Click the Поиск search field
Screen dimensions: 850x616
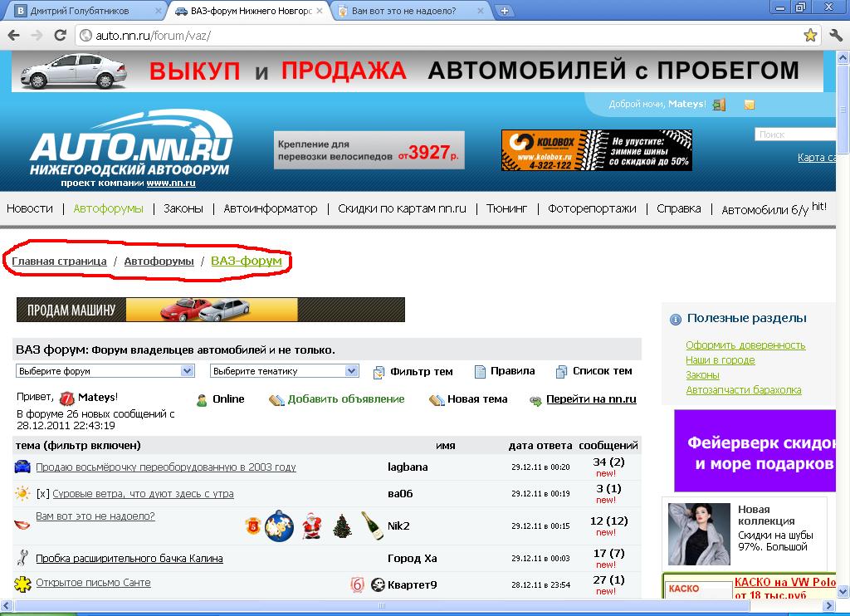[x=794, y=134]
